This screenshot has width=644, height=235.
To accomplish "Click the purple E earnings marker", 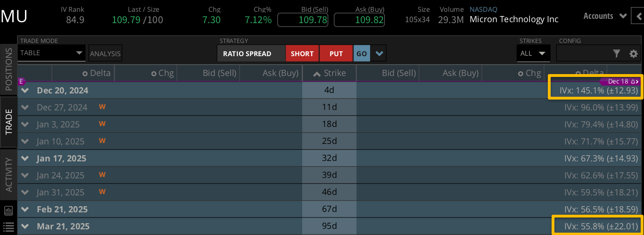I will tap(21, 81).
